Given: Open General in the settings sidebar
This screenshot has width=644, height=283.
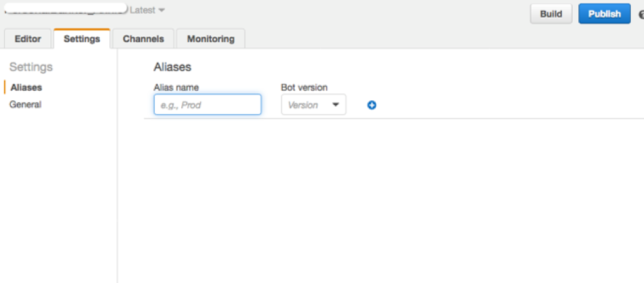Looking at the screenshot, I should click(x=25, y=105).
